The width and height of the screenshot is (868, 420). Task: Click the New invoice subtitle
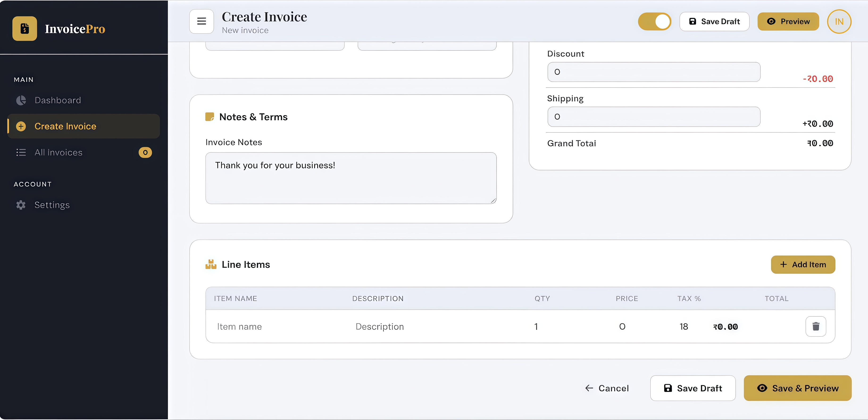[245, 30]
